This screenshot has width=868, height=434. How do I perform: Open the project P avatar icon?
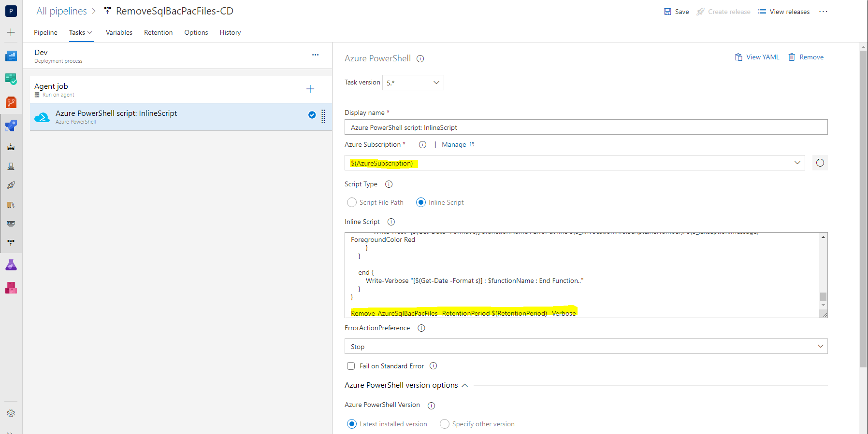point(11,11)
